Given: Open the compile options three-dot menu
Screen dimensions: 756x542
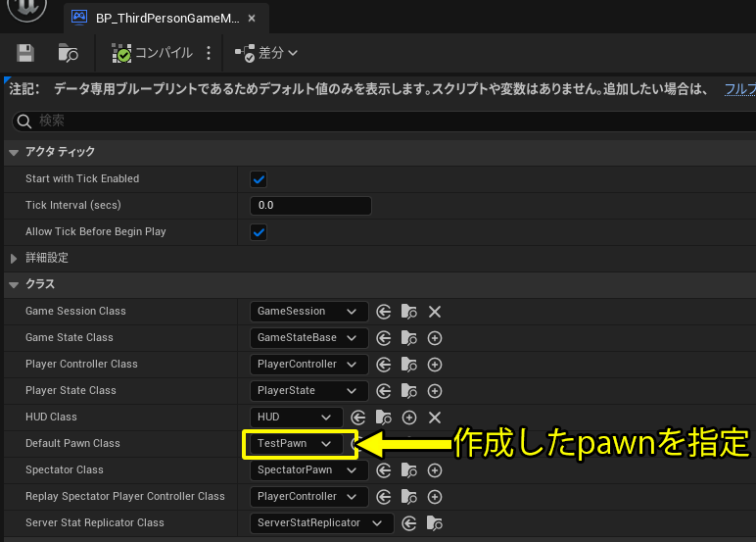Looking at the screenshot, I should pyautogui.click(x=209, y=53).
